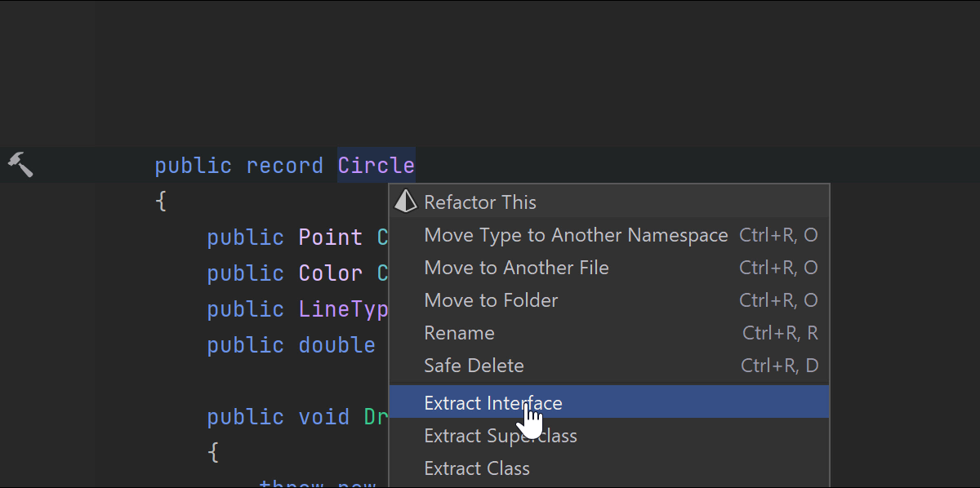Screen dimensions: 980x488
Task: Choose the Extract Class option
Action: (x=477, y=468)
